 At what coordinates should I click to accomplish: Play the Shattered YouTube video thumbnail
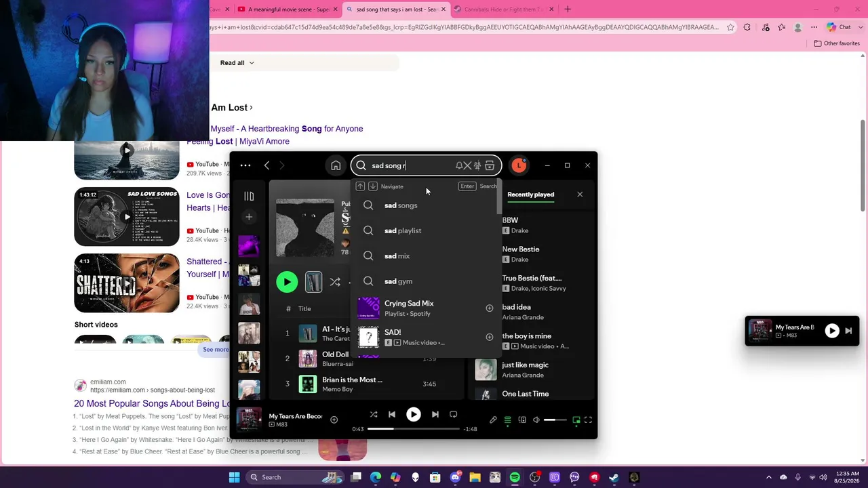tap(127, 283)
